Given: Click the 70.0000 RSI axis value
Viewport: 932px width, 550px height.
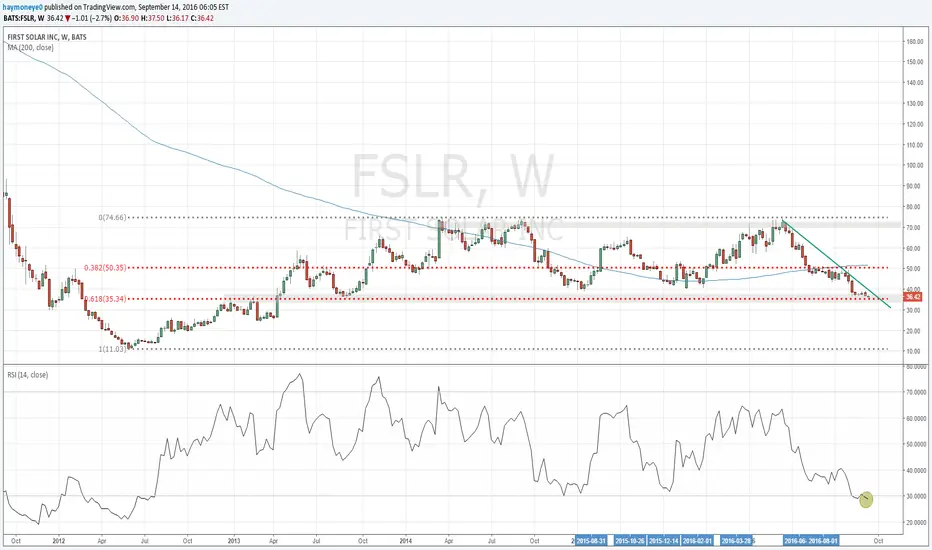Looking at the screenshot, I should tap(916, 392).
